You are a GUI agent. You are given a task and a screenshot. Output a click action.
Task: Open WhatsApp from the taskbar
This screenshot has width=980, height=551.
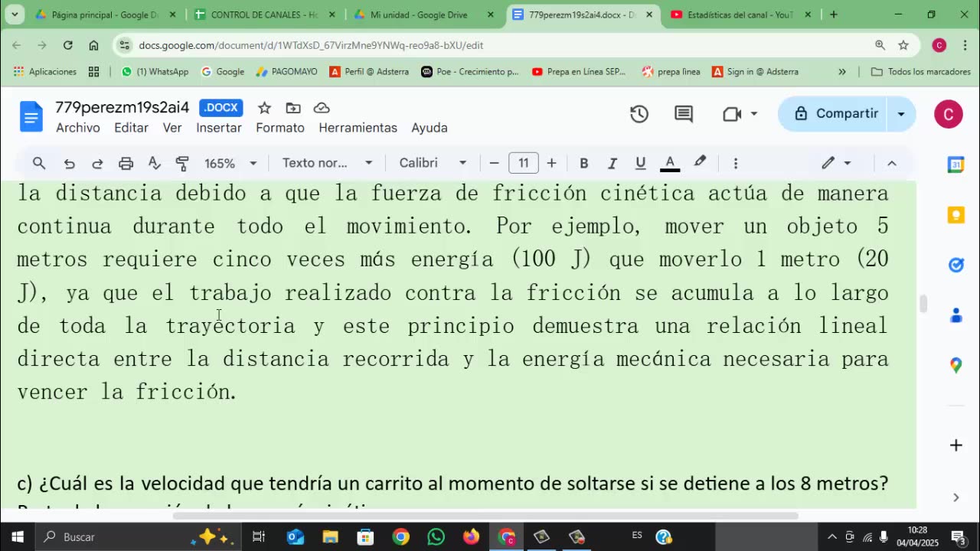(436, 537)
